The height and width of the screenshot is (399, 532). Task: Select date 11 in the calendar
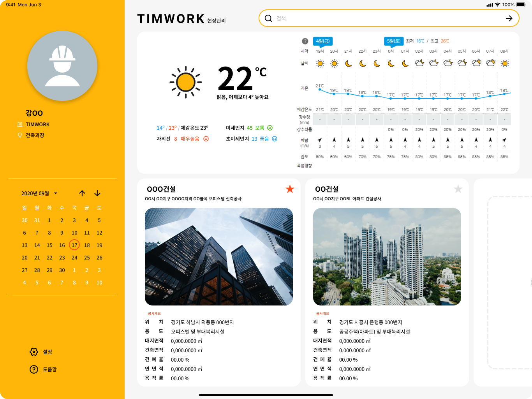(x=87, y=233)
